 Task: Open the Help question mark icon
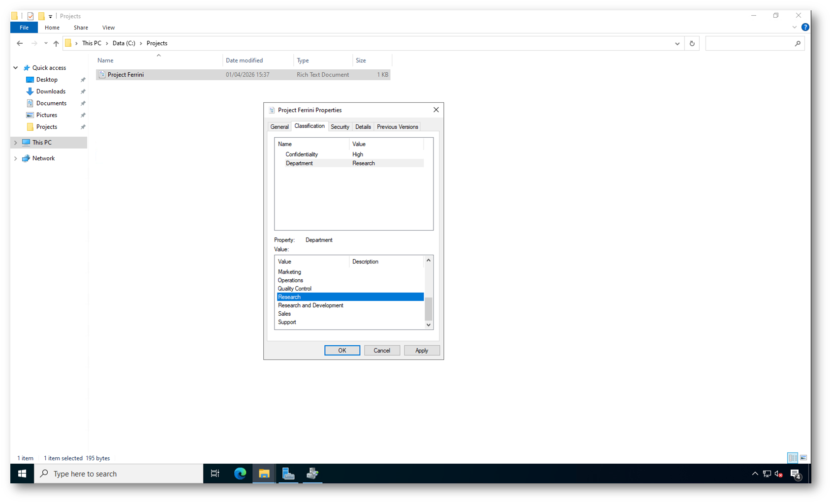coord(805,28)
